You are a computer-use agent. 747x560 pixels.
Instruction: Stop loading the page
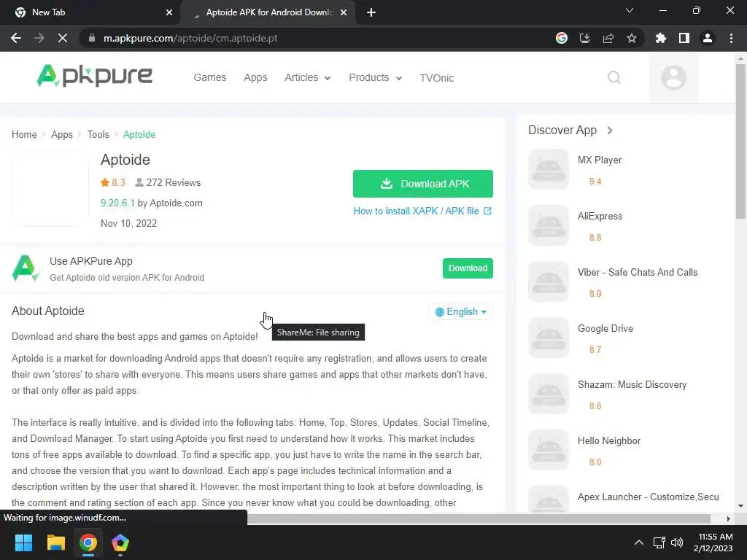point(63,38)
